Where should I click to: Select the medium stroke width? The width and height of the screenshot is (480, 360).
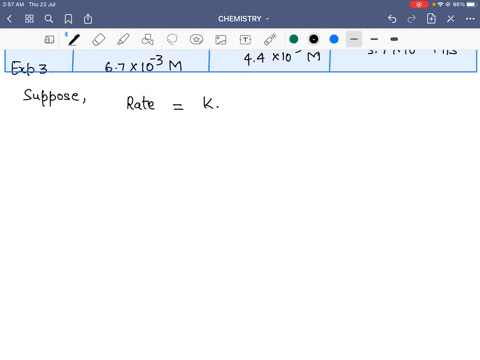pyautogui.click(x=374, y=39)
